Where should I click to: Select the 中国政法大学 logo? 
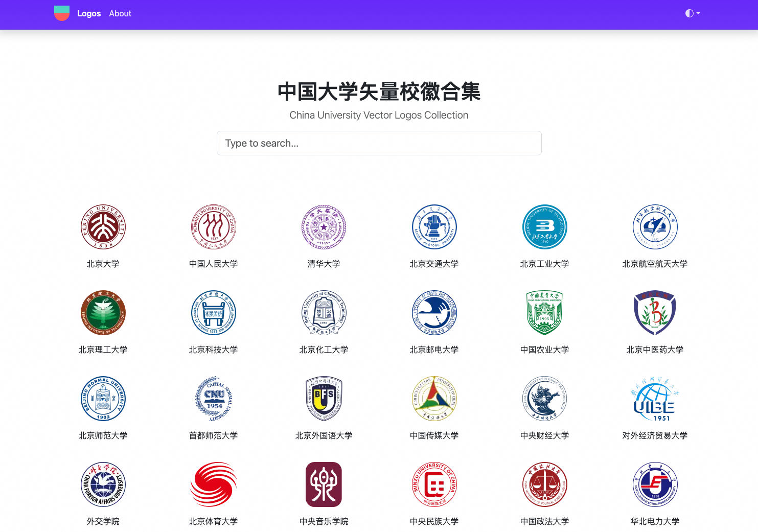tap(545, 484)
